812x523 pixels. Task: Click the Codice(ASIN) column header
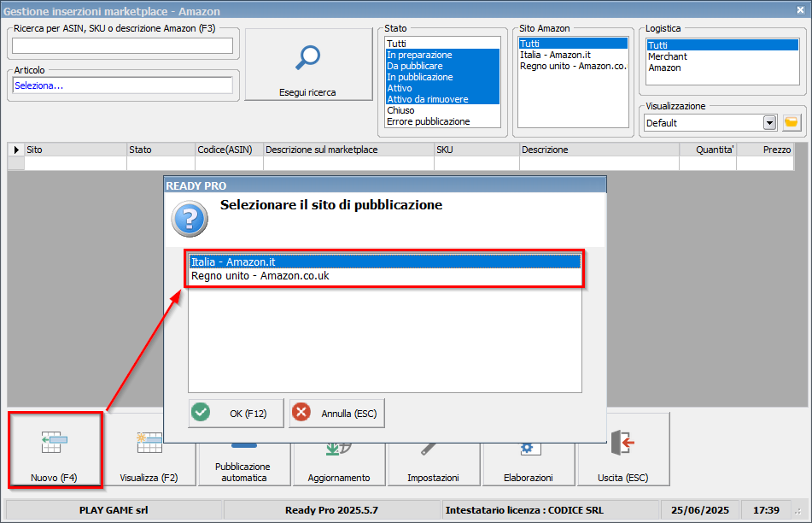tap(230, 150)
